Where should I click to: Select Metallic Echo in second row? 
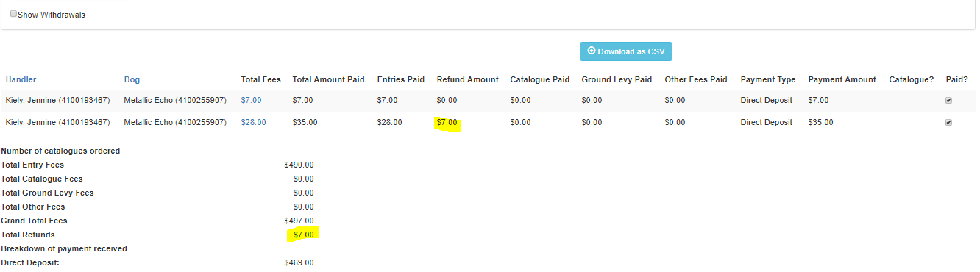175,122
